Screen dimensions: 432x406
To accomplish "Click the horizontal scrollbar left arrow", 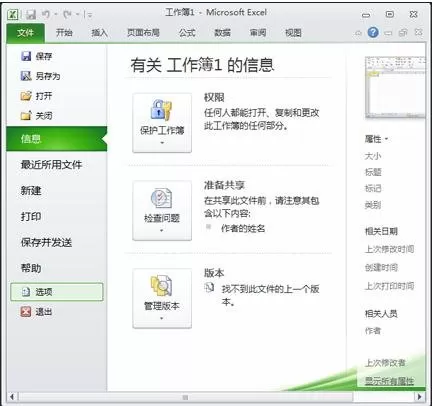I will click(12, 397).
